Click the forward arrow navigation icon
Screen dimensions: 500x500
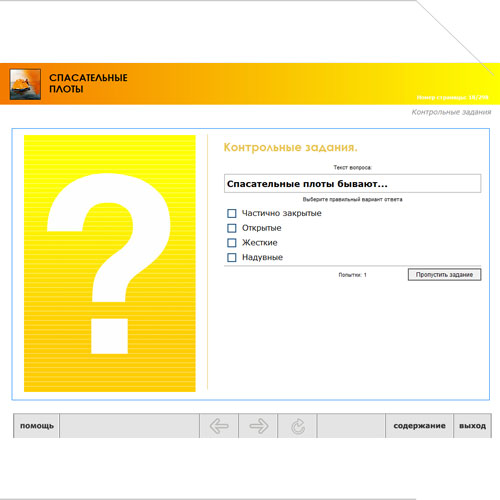[x=259, y=426]
